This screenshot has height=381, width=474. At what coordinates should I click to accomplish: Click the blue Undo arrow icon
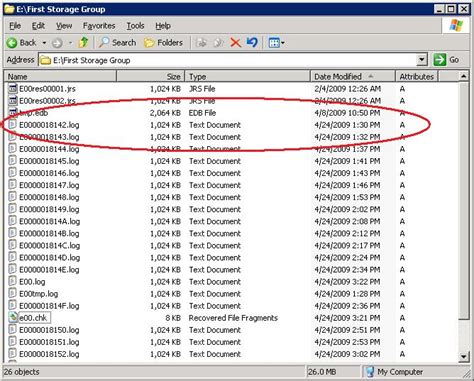[x=252, y=42]
